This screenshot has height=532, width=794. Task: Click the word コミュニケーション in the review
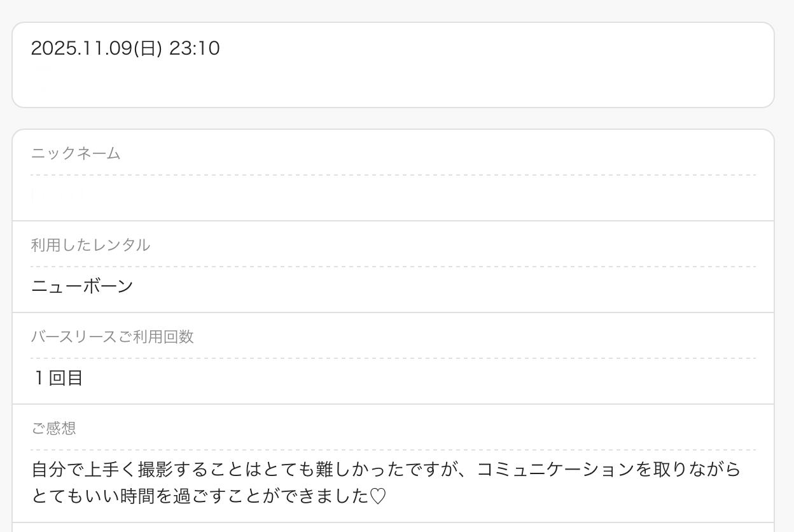click(555, 470)
